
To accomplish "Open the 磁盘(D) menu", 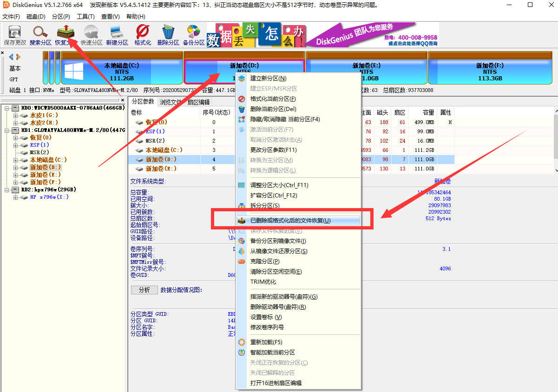I will (36, 17).
